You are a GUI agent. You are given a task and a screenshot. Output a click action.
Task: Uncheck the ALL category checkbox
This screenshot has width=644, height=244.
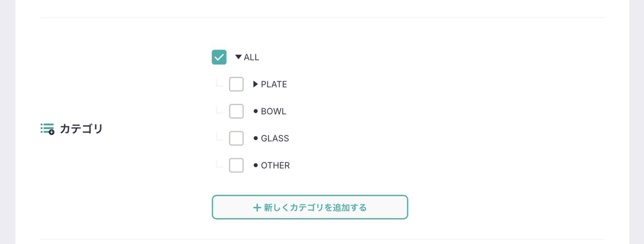(x=219, y=57)
